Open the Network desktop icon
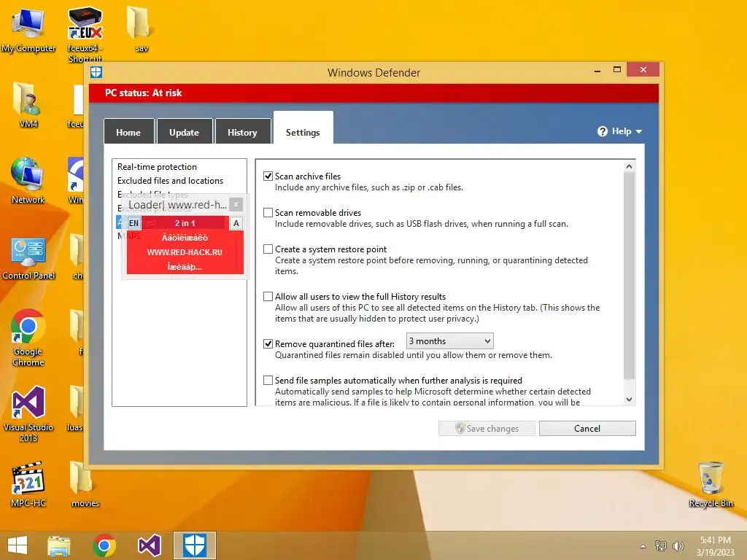 click(28, 181)
